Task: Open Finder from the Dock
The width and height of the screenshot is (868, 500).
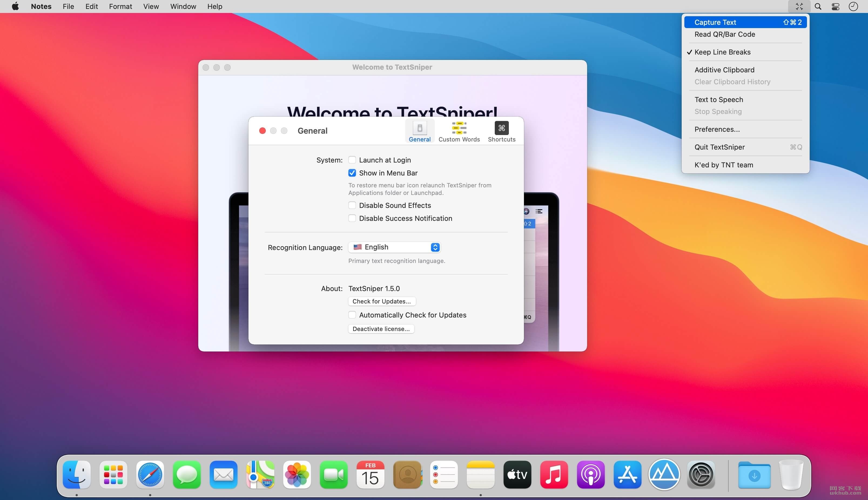Action: [x=77, y=475]
